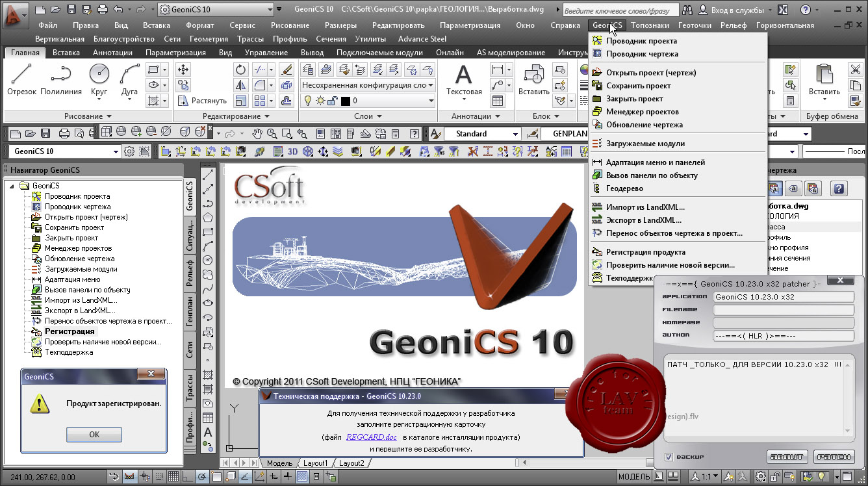Toggle the МОДЕЛЬ space button in status bar

634,477
